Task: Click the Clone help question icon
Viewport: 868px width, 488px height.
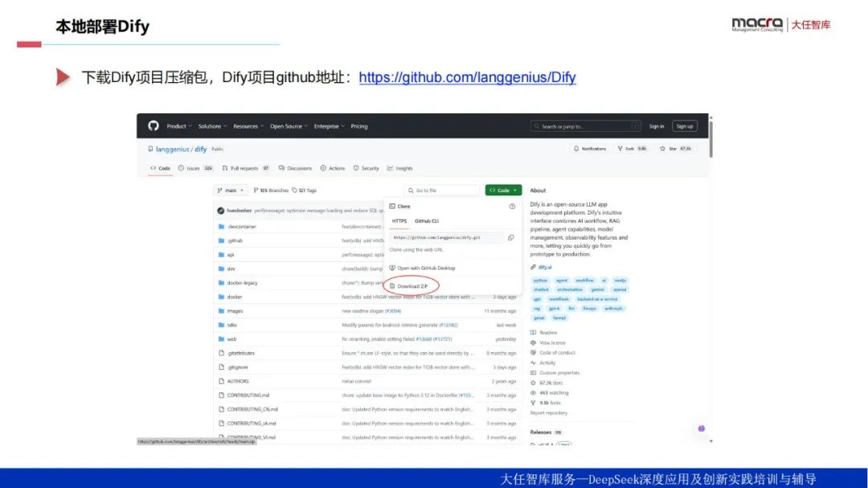Action: tap(512, 207)
